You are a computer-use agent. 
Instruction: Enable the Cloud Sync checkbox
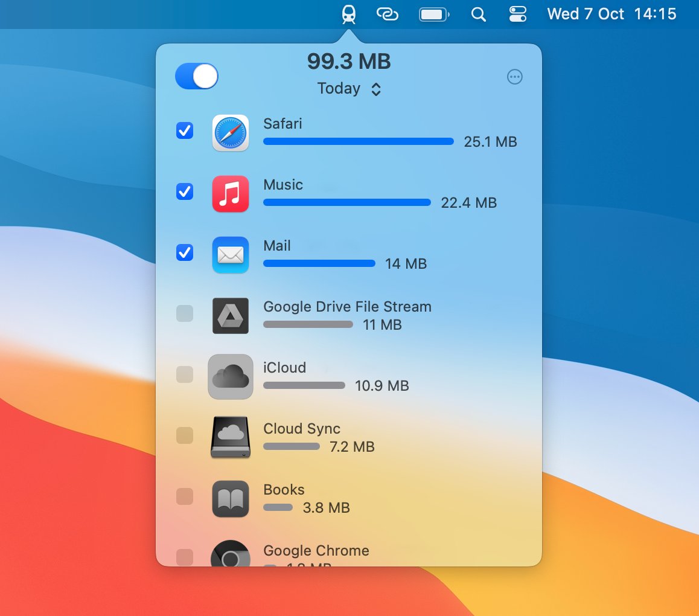click(185, 435)
